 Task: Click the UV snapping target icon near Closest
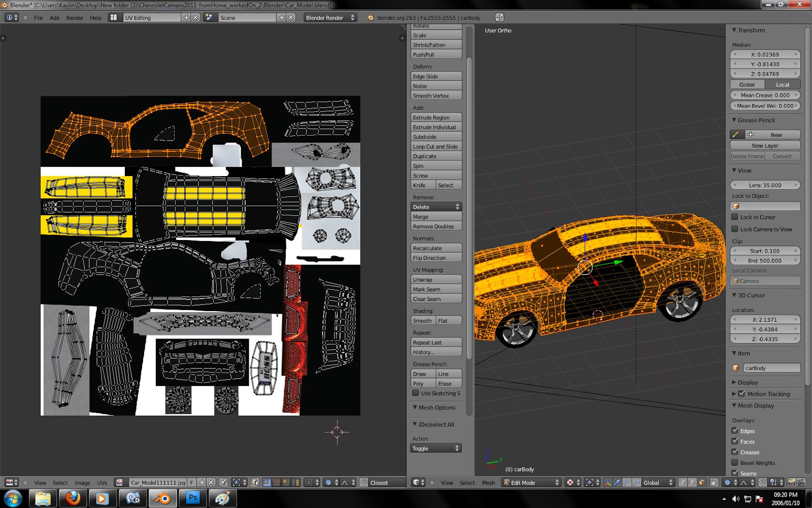point(363,482)
